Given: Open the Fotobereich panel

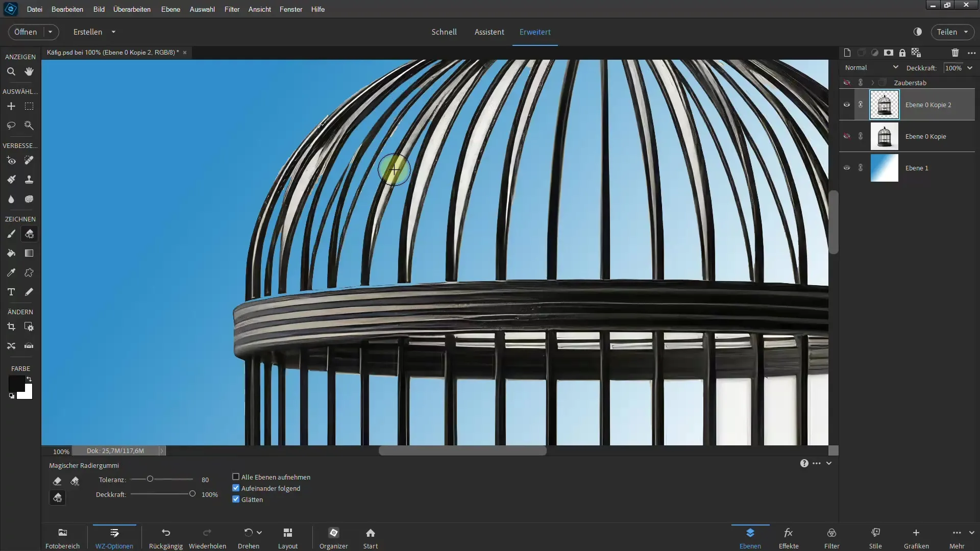Looking at the screenshot, I should point(62,538).
